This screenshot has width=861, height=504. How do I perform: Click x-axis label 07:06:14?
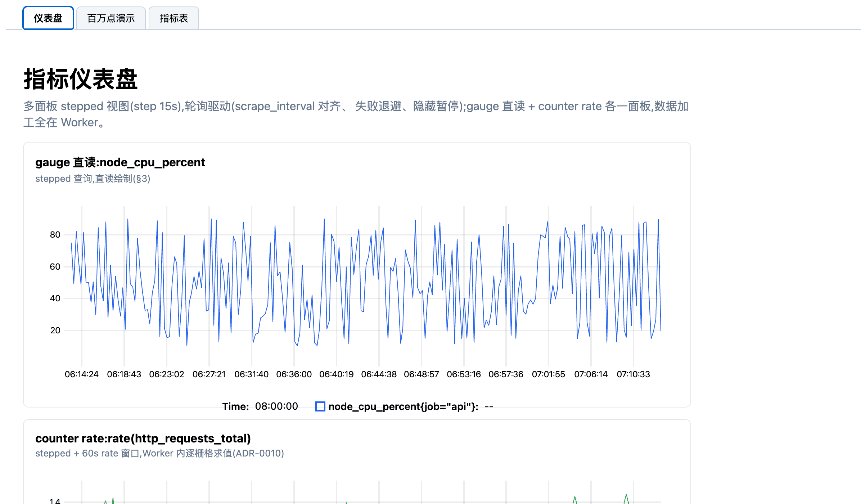click(x=591, y=374)
